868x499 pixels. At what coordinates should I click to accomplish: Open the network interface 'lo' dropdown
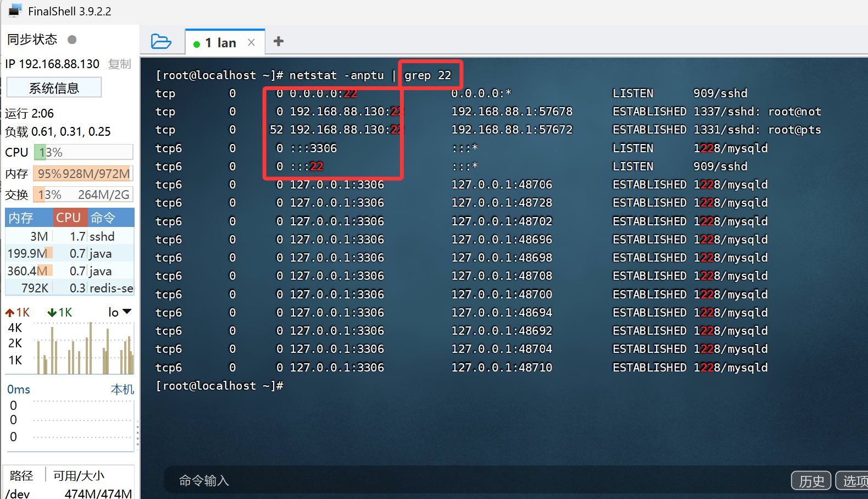[x=120, y=312]
